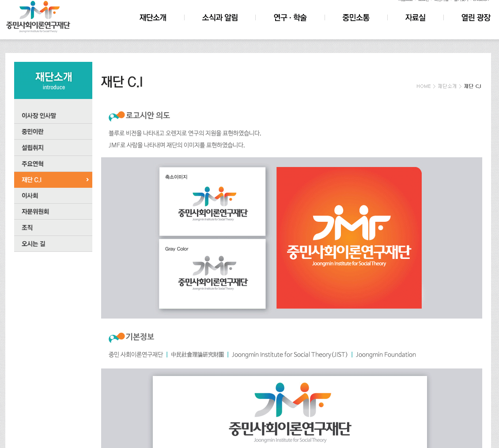Open 오시는 길 sidebar item
Screen dimensions: 499x448
click(x=53, y=243)
